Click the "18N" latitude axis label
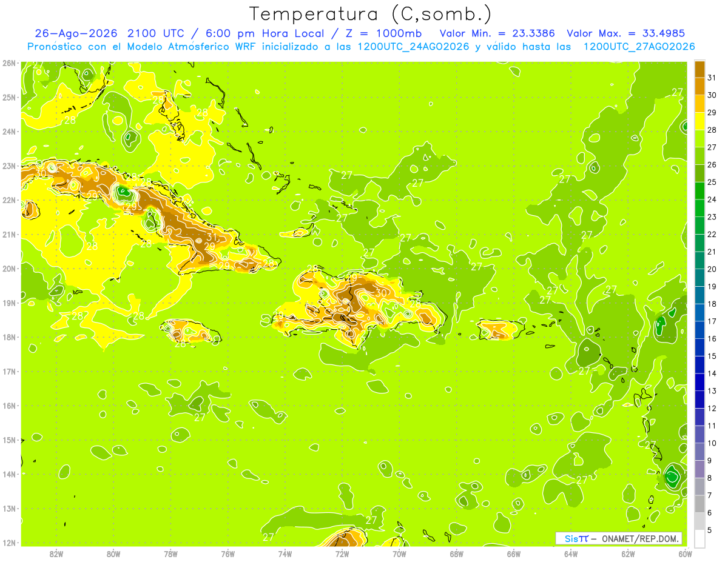Screen dimensions: 728x562 point(9,337)
